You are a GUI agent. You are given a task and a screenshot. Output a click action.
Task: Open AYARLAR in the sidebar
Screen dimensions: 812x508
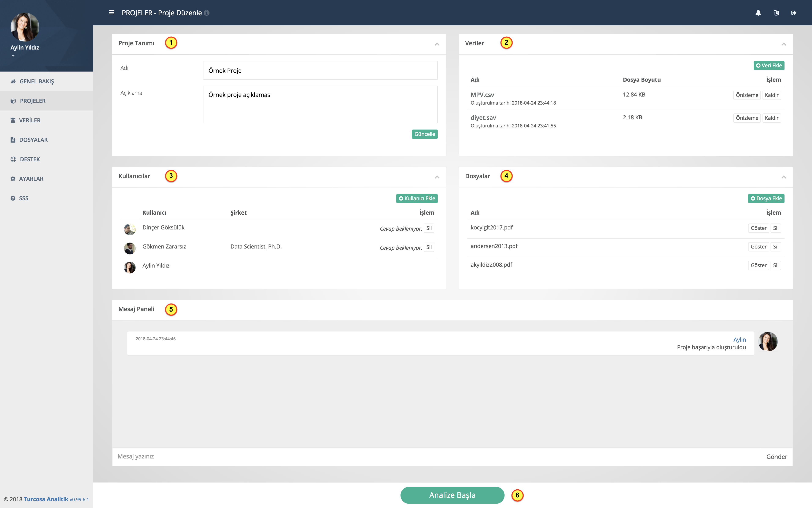[47, 179]
